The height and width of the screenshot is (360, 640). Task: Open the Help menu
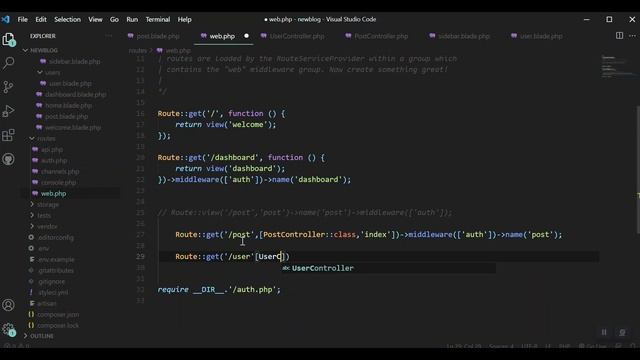184,19
